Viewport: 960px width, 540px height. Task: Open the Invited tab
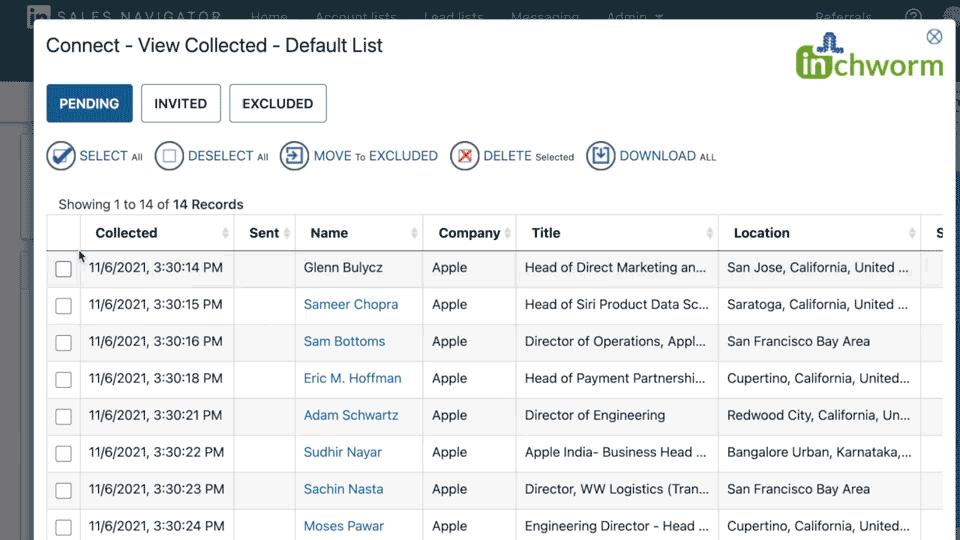pyautogui.click(x=181, y=103)
